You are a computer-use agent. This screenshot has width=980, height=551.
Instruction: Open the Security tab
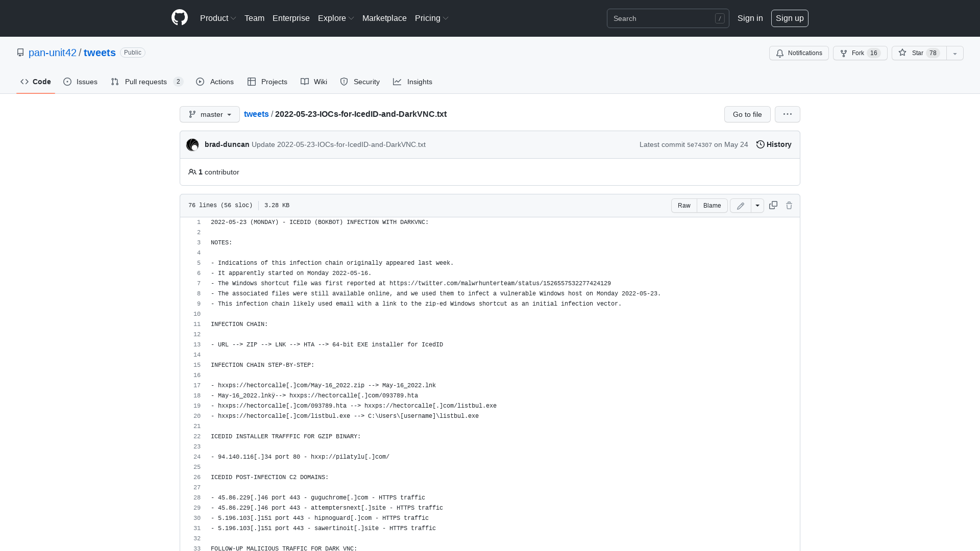(360, 82)
